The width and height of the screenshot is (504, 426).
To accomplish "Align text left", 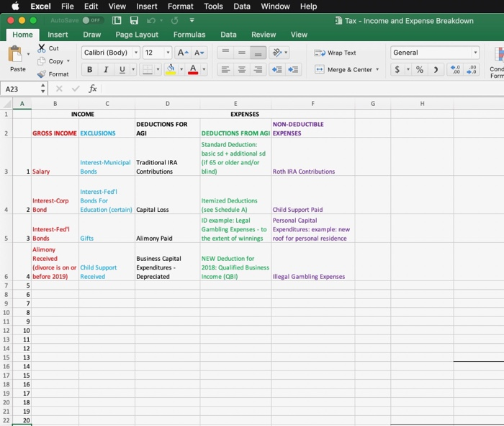I will click(225, 69).
